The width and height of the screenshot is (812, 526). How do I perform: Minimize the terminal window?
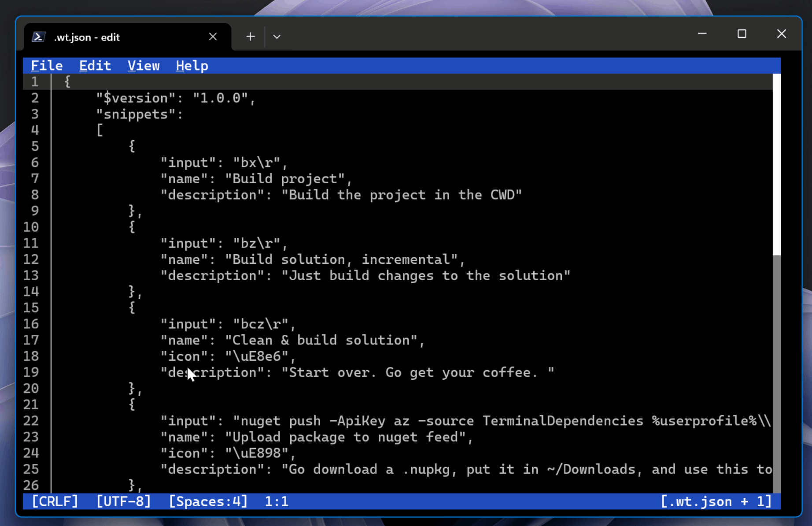click(702, 34)
